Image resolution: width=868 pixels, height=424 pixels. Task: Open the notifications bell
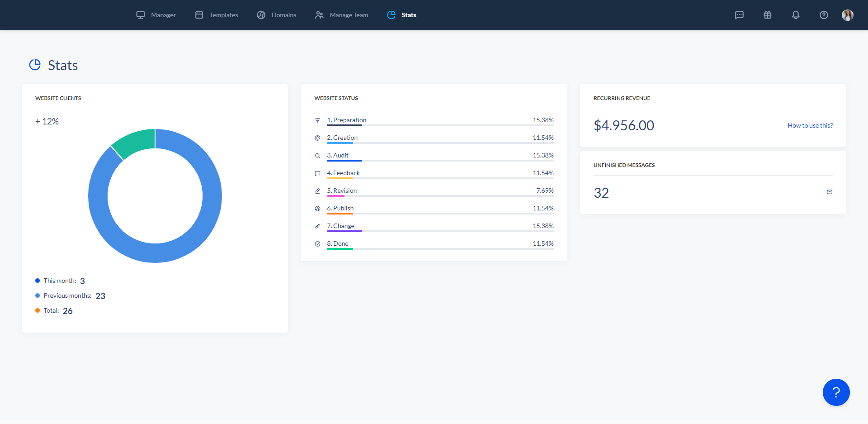click(796, 15)
